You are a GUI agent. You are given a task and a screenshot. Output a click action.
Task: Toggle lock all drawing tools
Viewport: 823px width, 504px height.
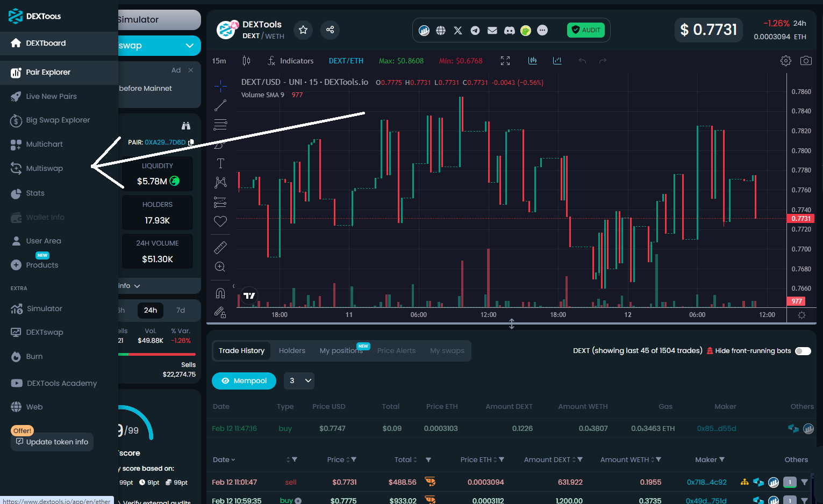220,312
